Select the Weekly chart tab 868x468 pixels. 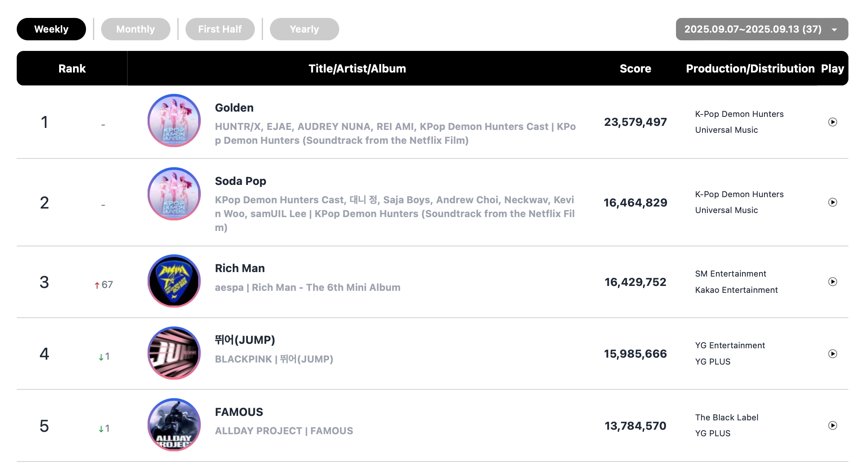coord(51,29)
